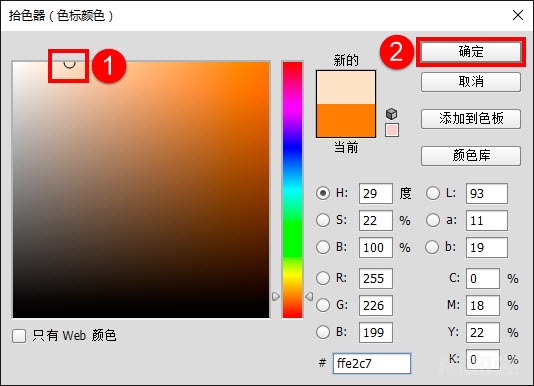Click inside the large saturation-brightness color field
The height and width of the screenshot is (386, 534).
(x=141, y=190)
